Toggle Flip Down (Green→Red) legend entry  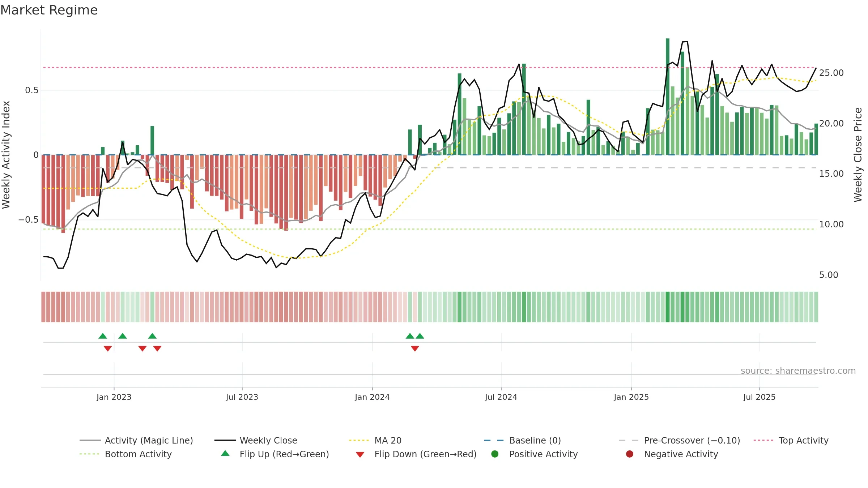416,454
